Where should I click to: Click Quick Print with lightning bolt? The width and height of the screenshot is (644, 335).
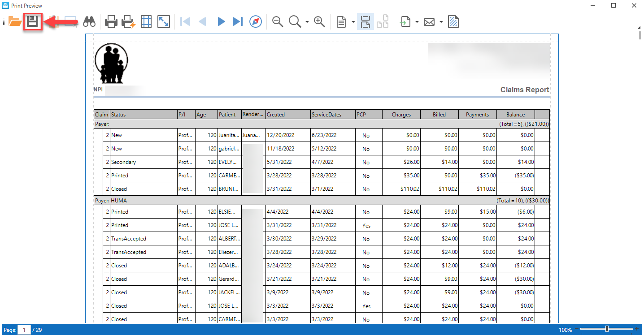tap(129, 21)
